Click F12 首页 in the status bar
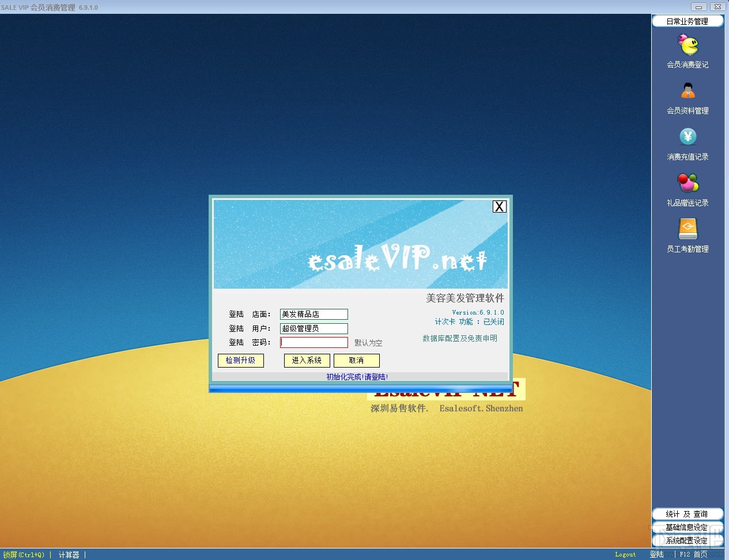729x560 pixels. click(x=693, y=554)
